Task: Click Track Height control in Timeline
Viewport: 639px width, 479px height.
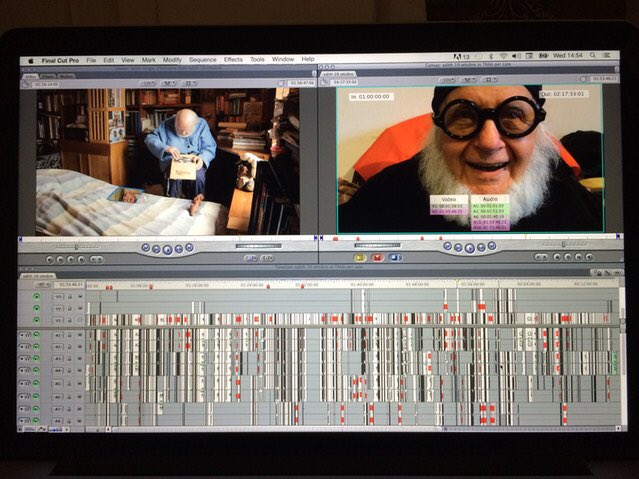Action: pyautogui.click(x=54, y=429)
